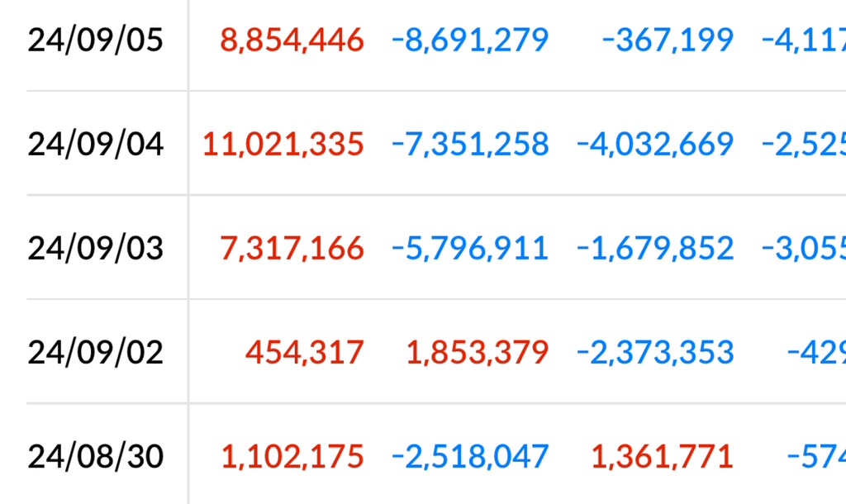The width and height of the screenshot is (846, 504).
Task: Click the 454,317 cell
Action: 305,352
